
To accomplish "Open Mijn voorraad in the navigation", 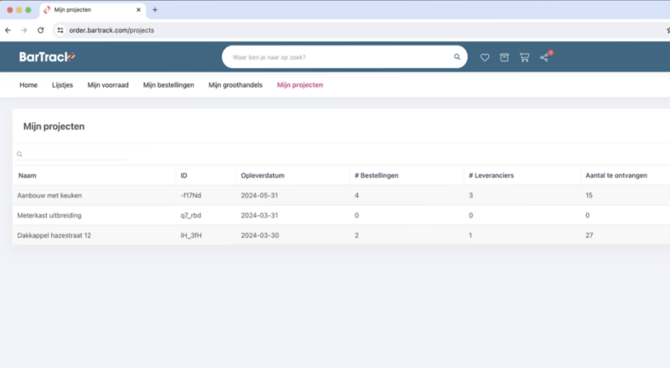I will click(x=108, y=85).
